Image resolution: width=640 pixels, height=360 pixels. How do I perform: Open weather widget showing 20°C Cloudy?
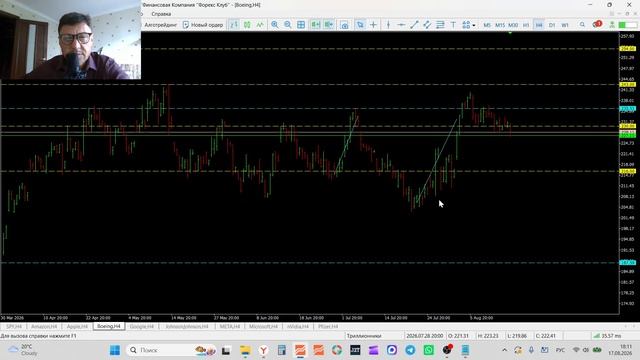[x=22, y=350]
